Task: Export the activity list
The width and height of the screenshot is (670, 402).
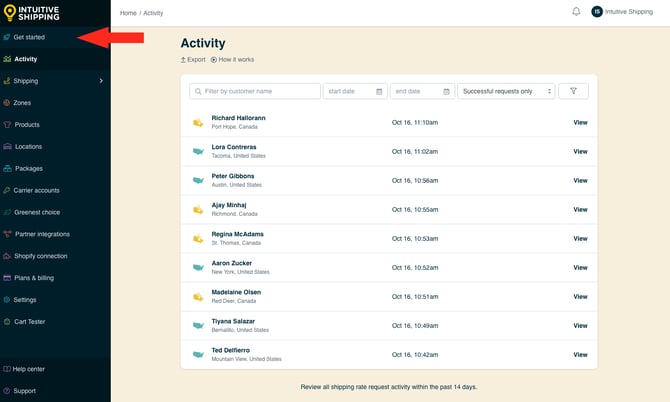Action: point(193,60)
